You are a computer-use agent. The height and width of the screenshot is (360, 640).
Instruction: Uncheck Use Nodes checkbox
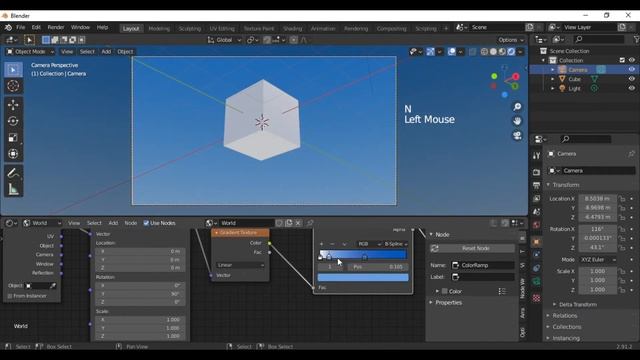(146, 223)
